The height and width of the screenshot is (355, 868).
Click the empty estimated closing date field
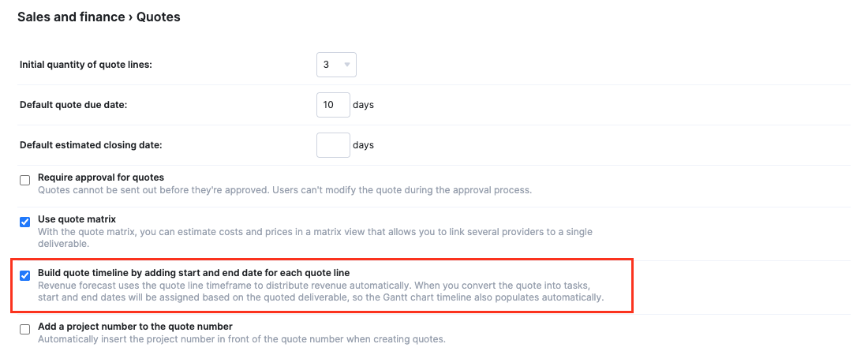(333, 145)
